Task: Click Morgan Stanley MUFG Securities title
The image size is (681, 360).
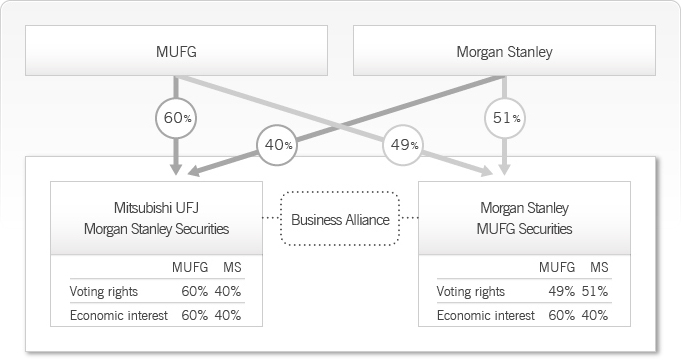Action: coord(524,218)
